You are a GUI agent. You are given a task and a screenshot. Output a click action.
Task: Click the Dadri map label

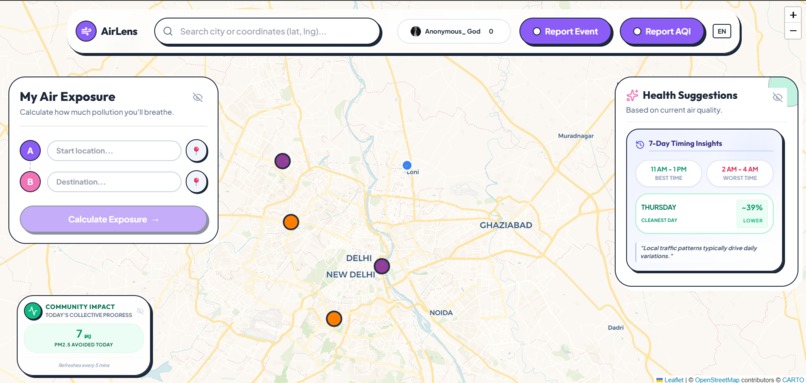point(615,327)
